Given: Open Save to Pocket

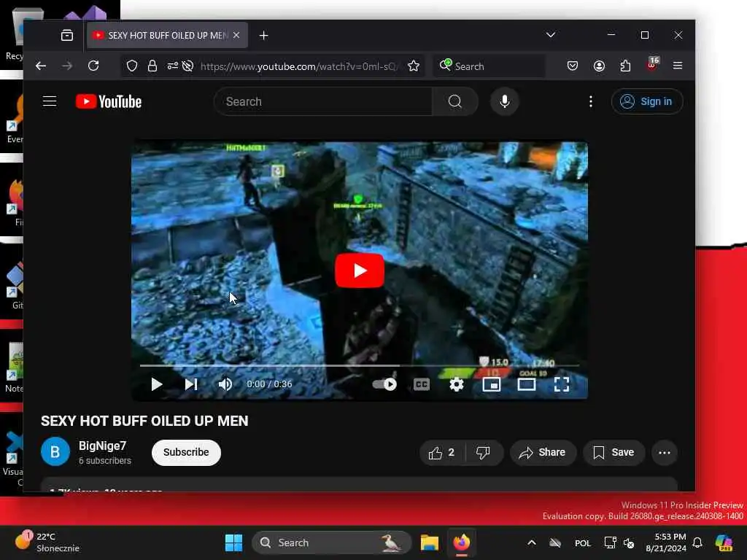Looking at the screenshot, I should (573, 66).
